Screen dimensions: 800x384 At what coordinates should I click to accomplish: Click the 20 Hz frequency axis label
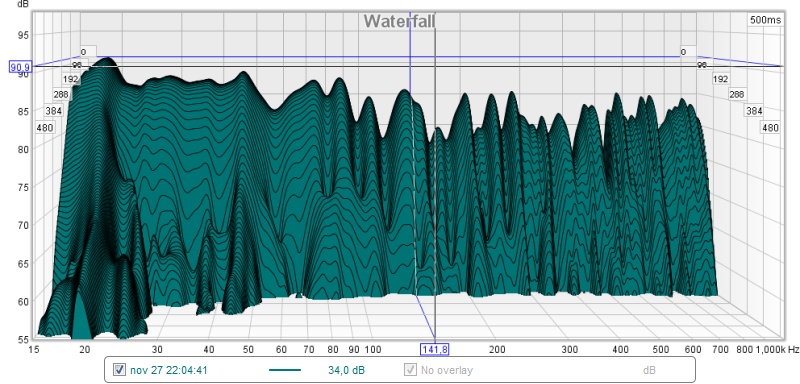click(85, 350)
